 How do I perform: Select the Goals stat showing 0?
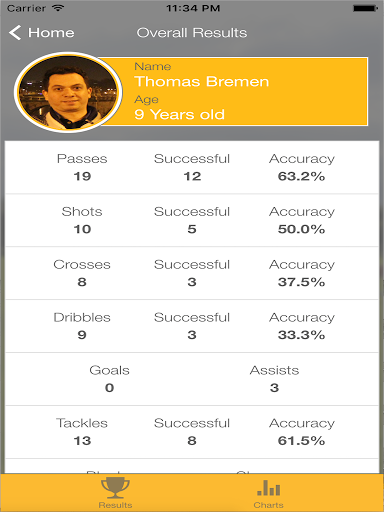pyautogui.click(x=109, y=379)
